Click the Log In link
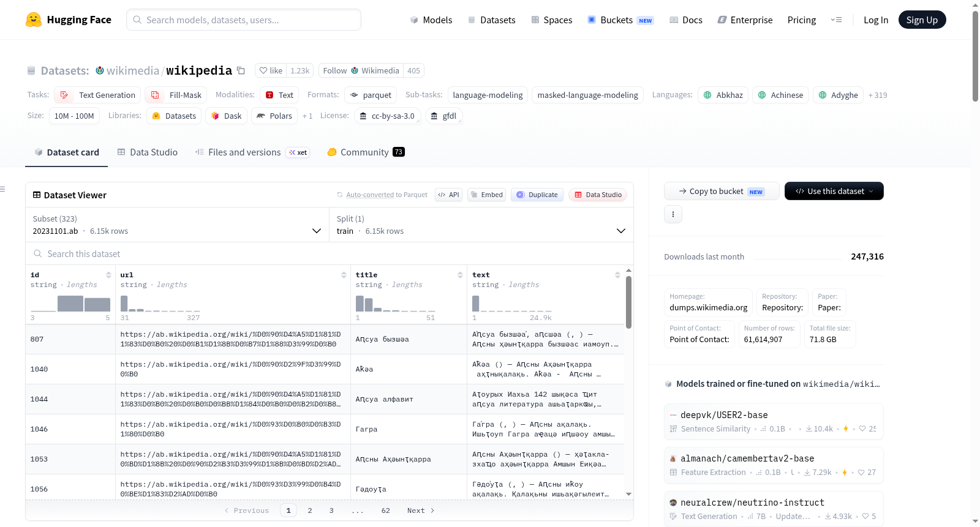This screenshot has width=980, height=527. [876, 20]
